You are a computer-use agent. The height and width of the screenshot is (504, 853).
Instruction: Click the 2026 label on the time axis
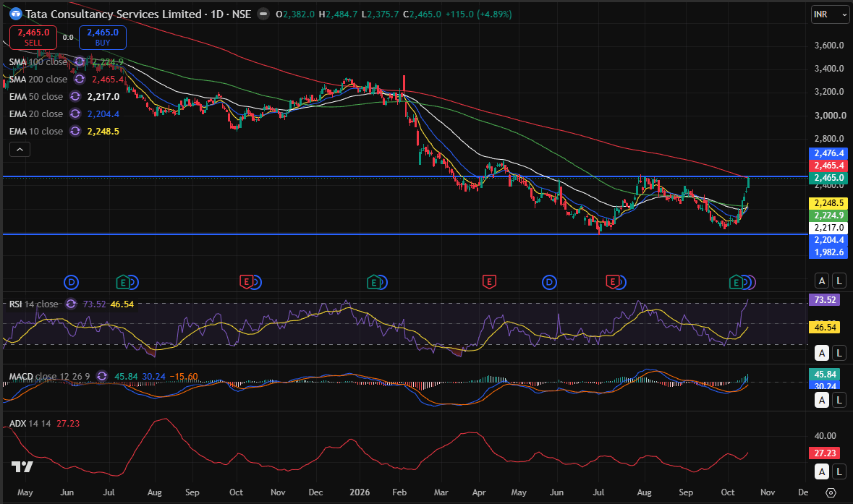point(360,492)
